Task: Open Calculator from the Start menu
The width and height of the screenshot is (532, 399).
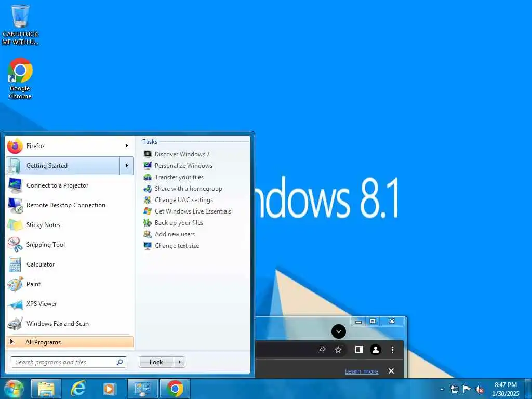Action: (70, 264)
